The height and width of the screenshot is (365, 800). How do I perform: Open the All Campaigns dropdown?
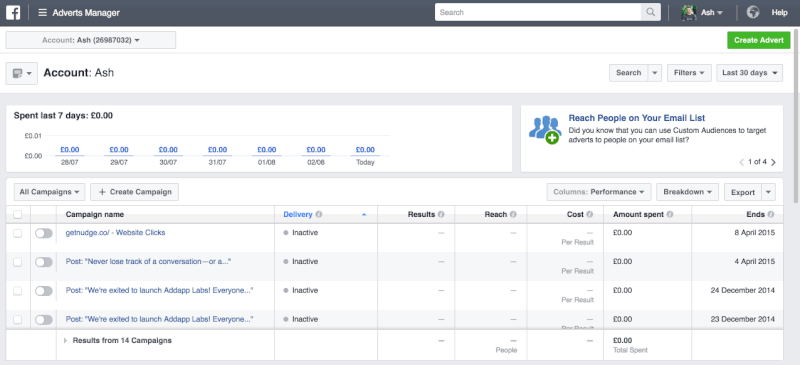tap(49, 192)
